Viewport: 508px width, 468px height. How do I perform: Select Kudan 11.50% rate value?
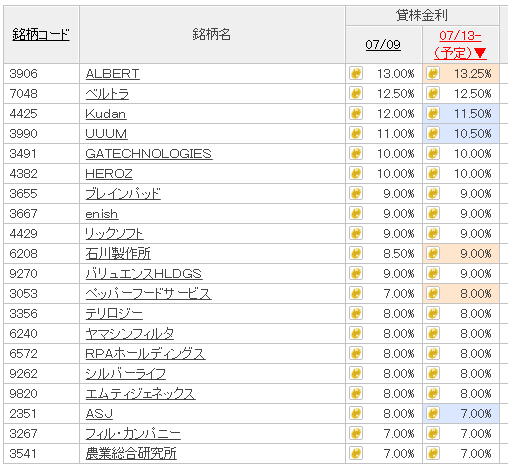[x=473, y=114]
